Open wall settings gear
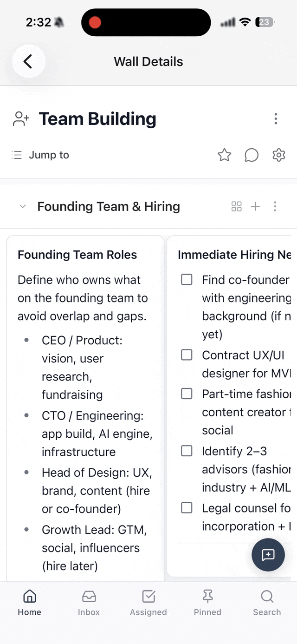Screen dimensions: 297x644 coord(278,155)
